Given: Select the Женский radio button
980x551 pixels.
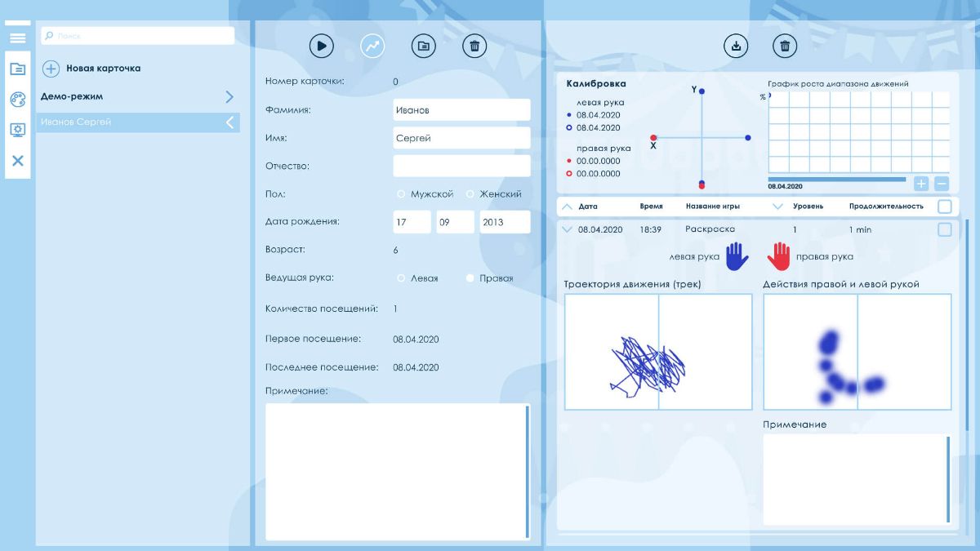Looking at the screenshot, I should click(x=470, y=194).
